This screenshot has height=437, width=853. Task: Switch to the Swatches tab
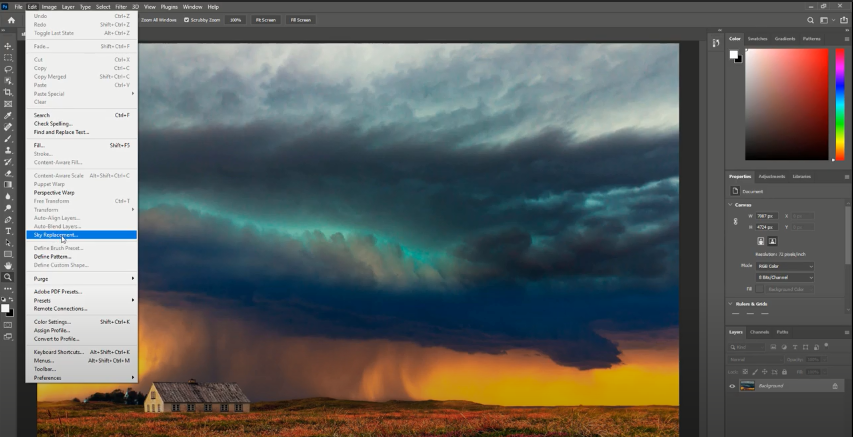coord(757,39)
